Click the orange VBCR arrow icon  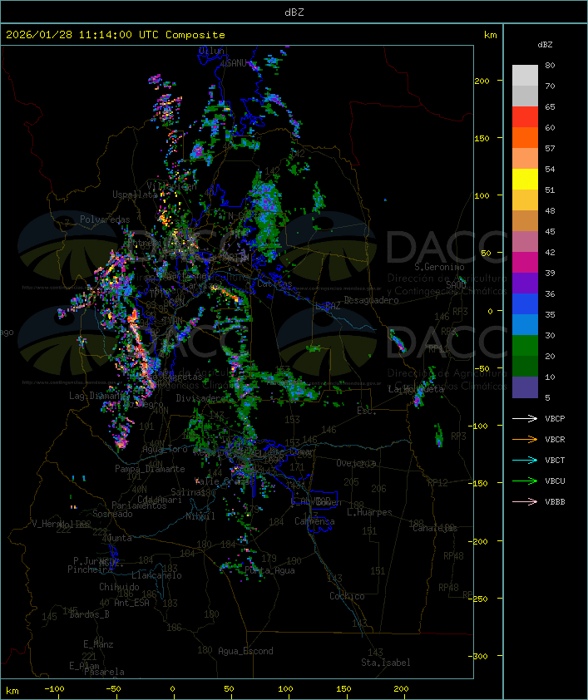coord(526,439)
